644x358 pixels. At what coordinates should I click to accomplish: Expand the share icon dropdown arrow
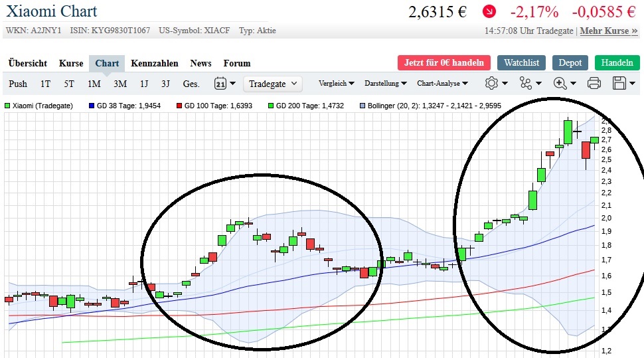(x=538, y=84)
